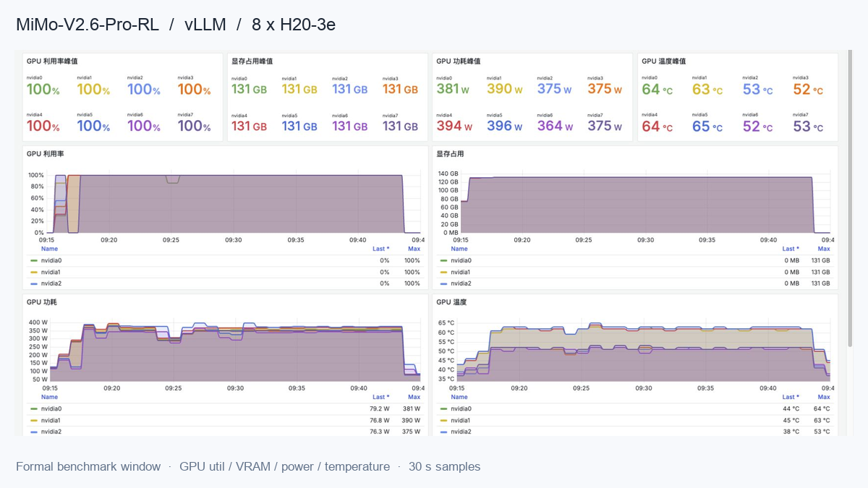
Task: Sort GPU 利用率 legend by Last * column
Action: coord(381,249)
